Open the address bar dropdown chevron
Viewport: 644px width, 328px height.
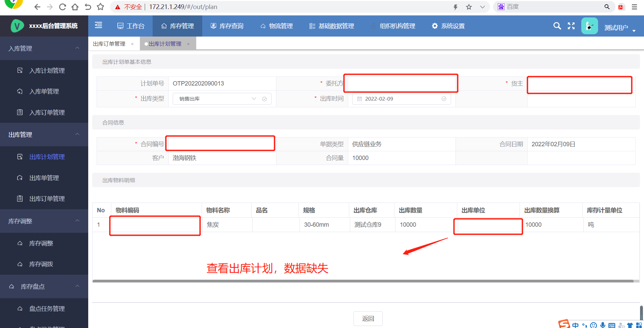pos(482,7)
